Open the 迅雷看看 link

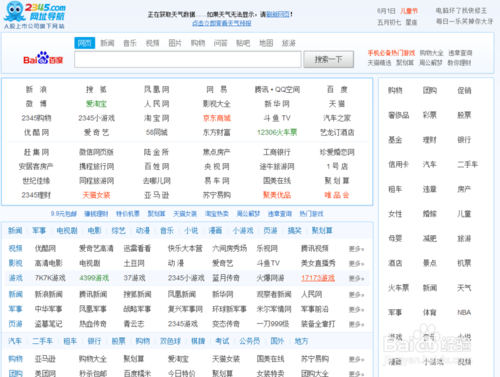coord(137,249)
